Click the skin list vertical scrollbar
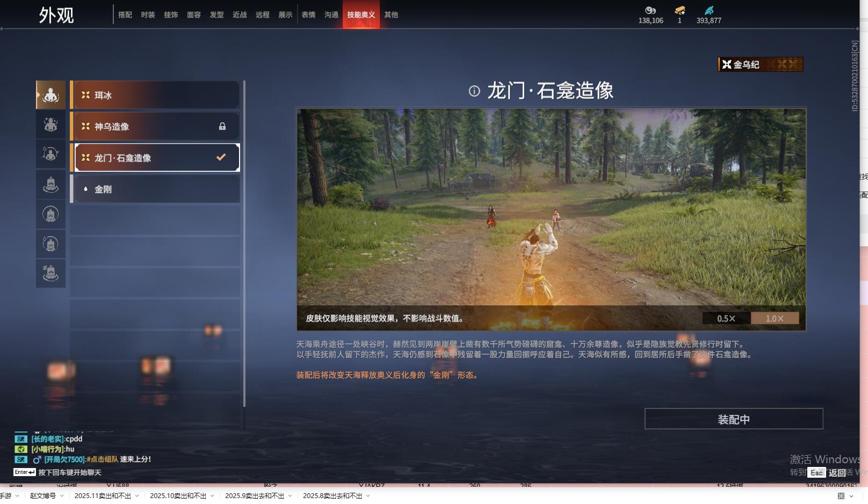Screen dimensions: 868x504 point(244,244)
